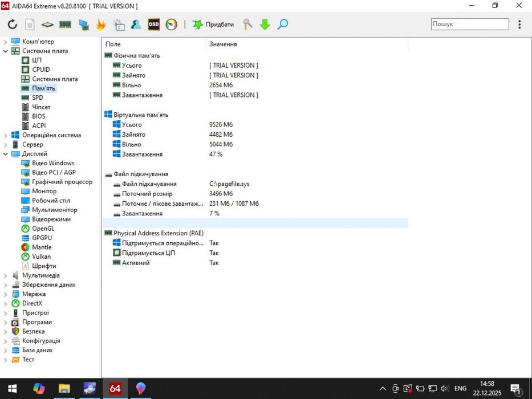Screen dimensions: 532x399
Task: Show hidden tray icons chevron
Action: [383, 389]
